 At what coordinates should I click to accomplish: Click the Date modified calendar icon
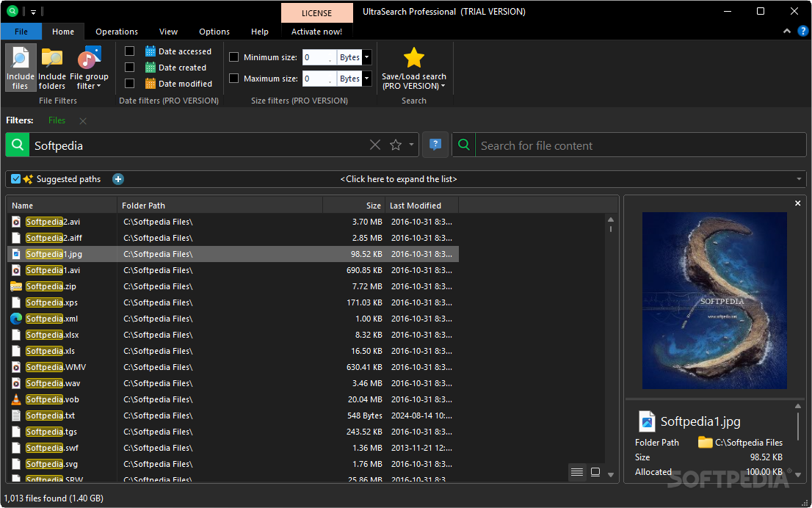(151, 84)
